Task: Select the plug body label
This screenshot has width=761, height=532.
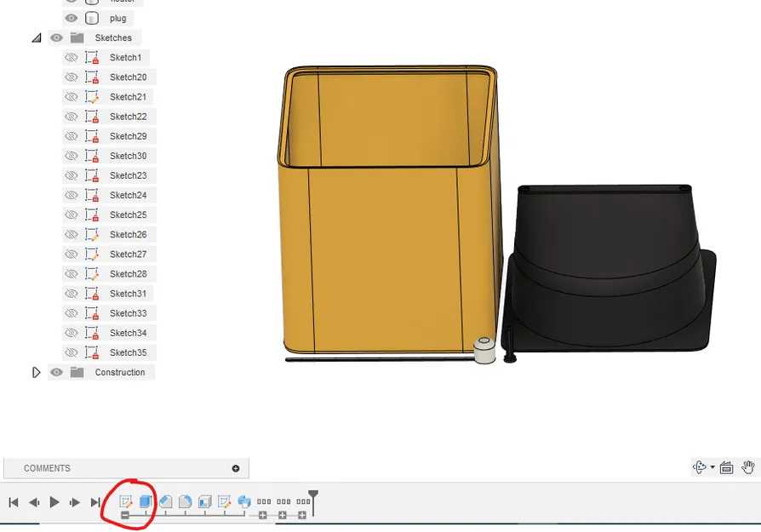Action: click(118, 19)
